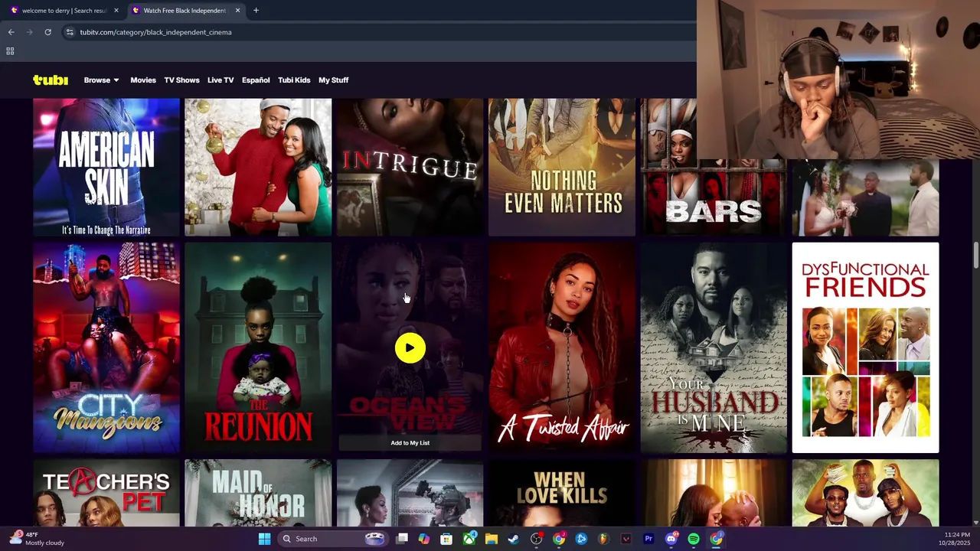Open the weather widget showing 48°F
This screenshot has height=551, width=980.
pos(37,539)
